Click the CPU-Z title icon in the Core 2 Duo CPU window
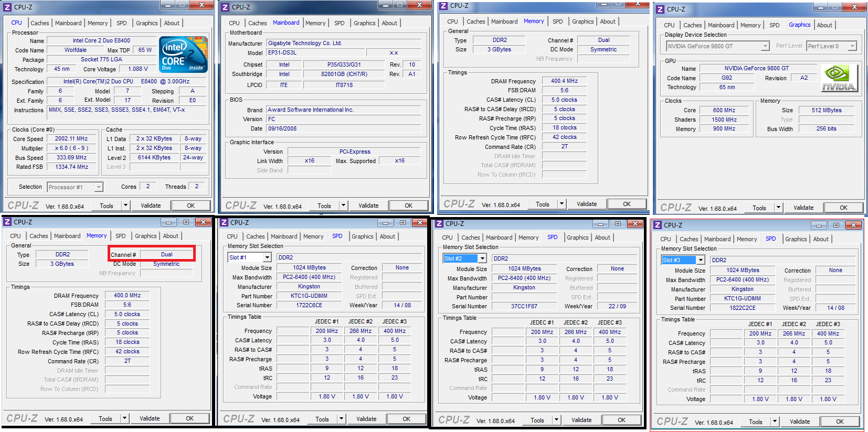Image resolution: width=868 pixels, height=432 pixels. coord(7,7)
